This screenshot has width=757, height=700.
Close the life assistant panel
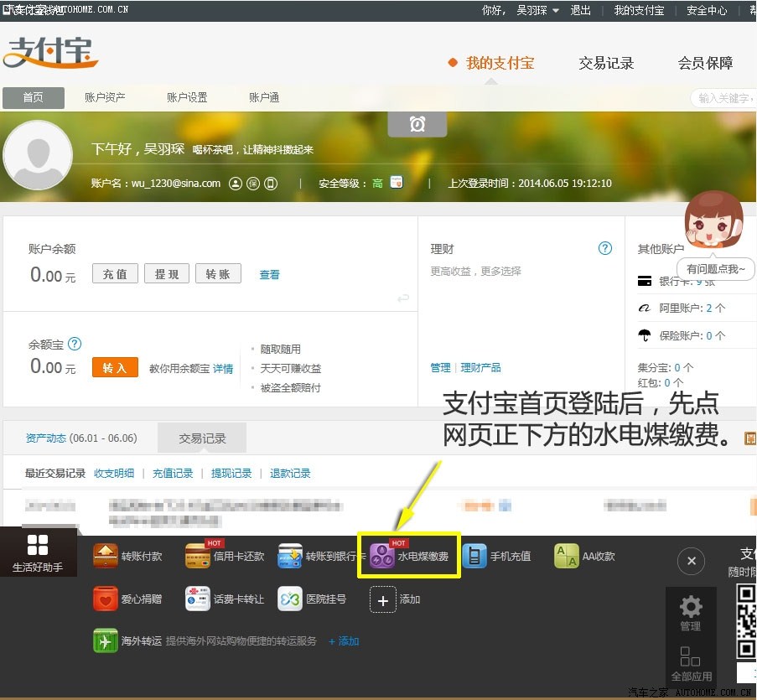(x=692, y=561)
